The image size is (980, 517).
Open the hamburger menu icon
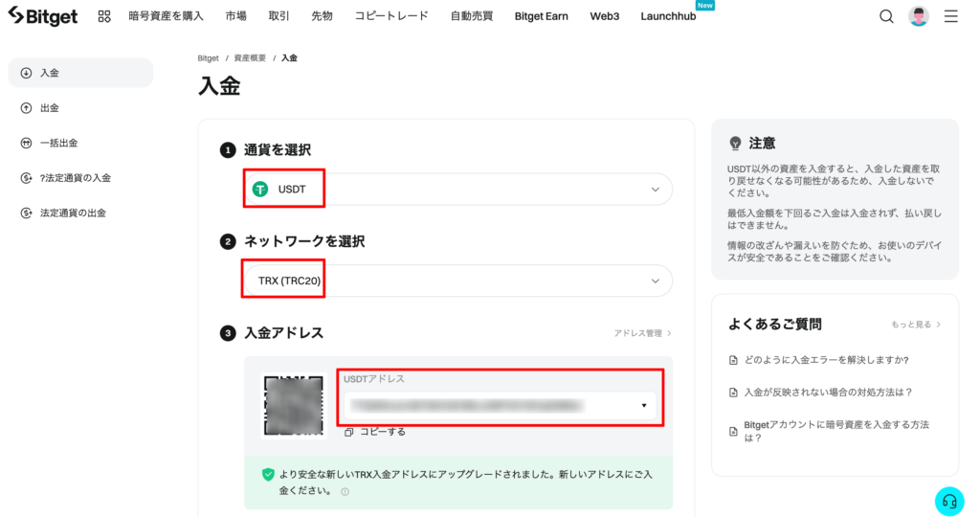(x=950, y=16)
